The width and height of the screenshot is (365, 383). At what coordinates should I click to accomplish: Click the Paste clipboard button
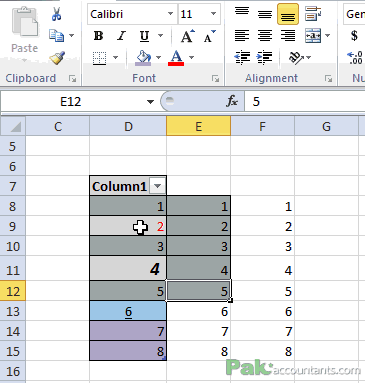coord(25,31)
